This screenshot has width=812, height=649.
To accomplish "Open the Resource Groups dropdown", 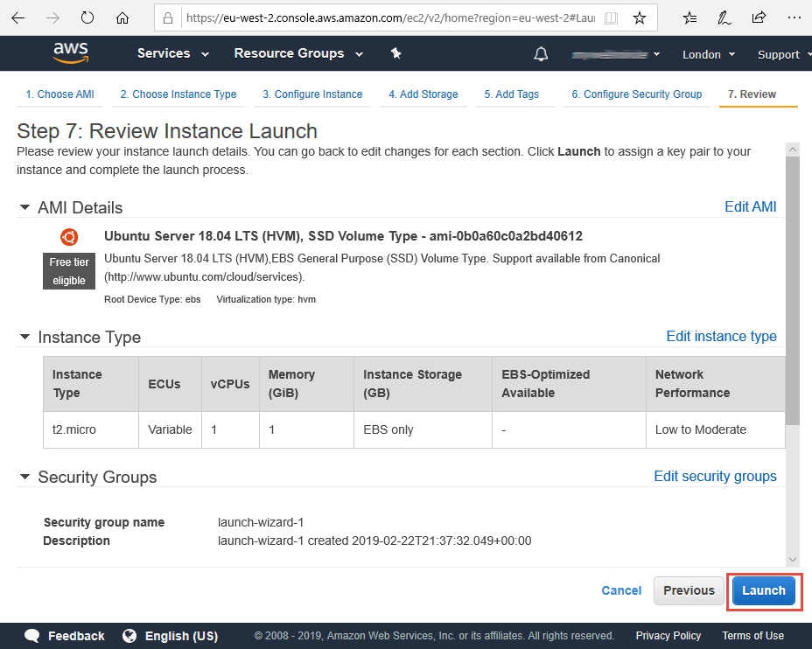I will tap(298, 54).
